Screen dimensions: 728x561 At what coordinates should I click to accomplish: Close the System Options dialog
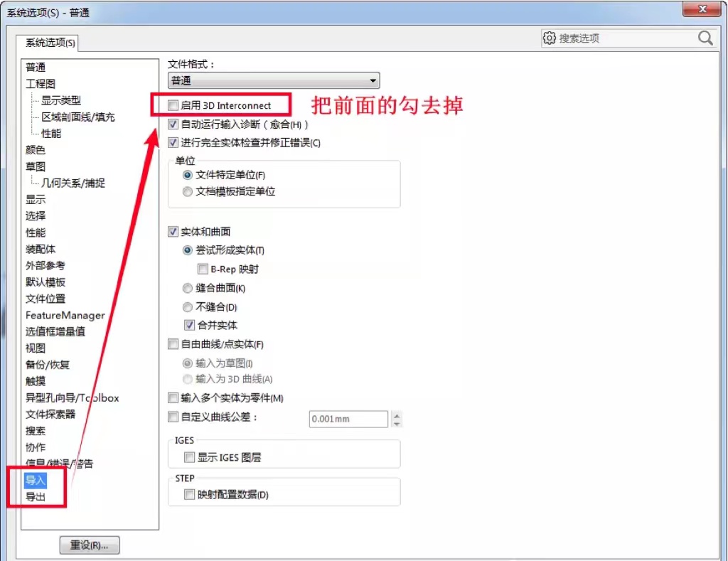[702, 9]
